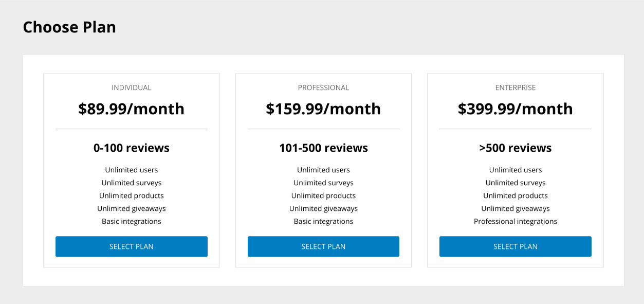Image resolution: width=644 pixels, height=304 pixels.
Task: Click Professional integrations under Enterprise plan
Action: coord(515,221)
